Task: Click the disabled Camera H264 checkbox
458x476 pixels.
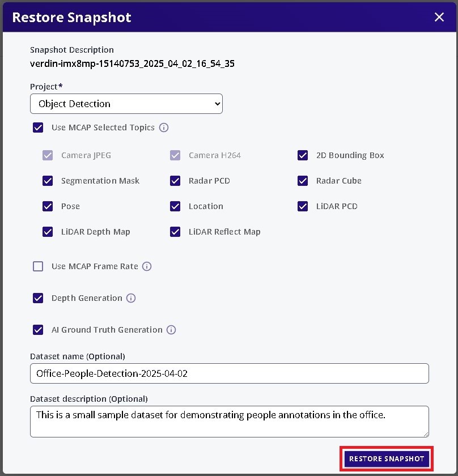Action: (175, 155)
